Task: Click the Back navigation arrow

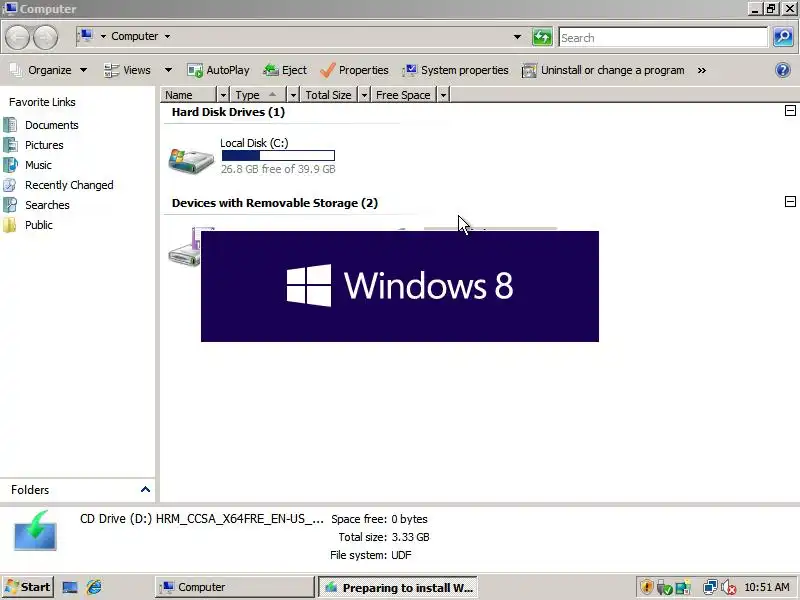Action: tap(17, 37)
